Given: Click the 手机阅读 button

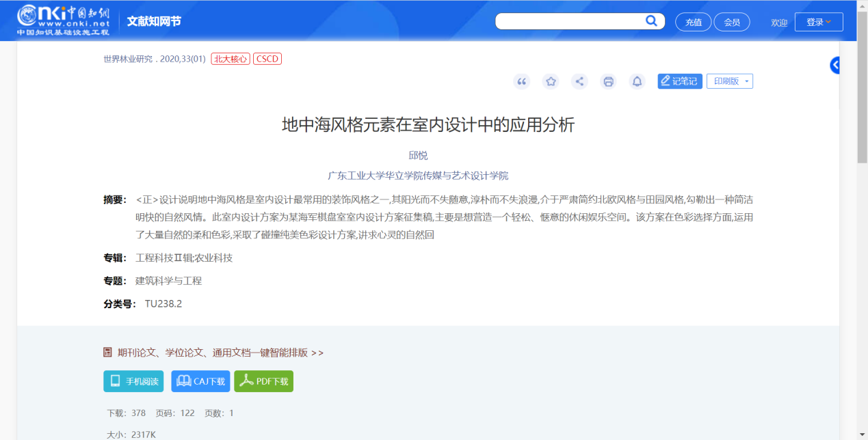Looking at the screenshot, I should click(x=134, y=381).
